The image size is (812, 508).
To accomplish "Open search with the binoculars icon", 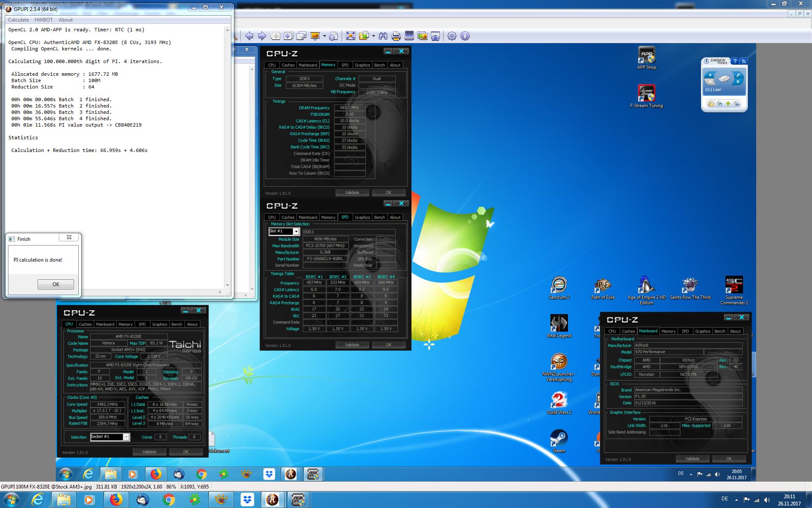I will (383, 36).
